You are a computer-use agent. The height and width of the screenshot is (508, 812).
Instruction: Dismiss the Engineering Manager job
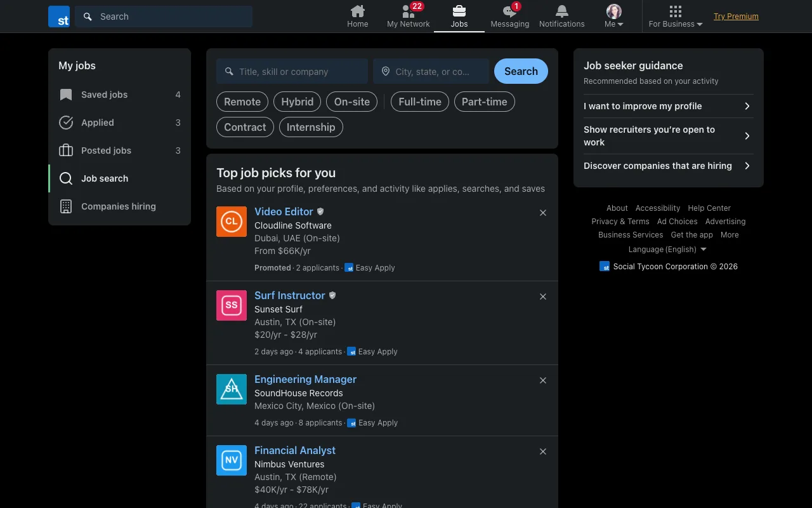(x=543, y=380)
